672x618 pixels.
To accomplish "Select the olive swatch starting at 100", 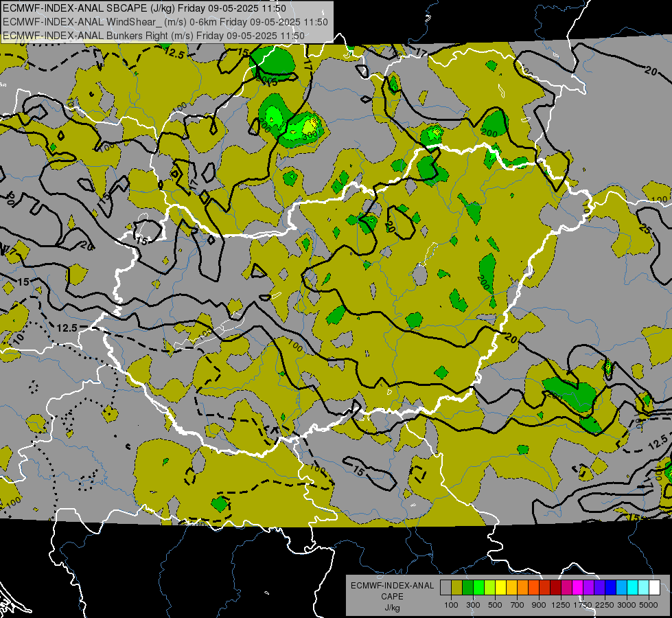I will coord(457,588).
